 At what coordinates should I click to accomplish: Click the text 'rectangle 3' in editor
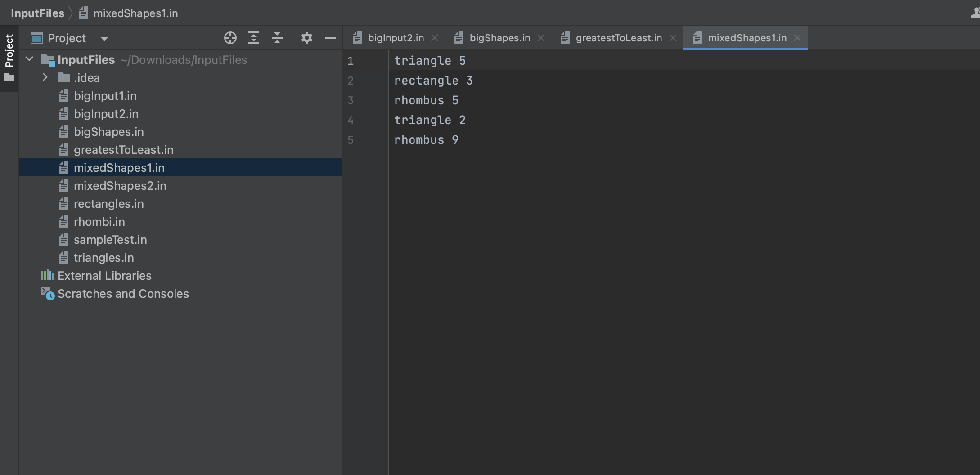tap(433, 81)
